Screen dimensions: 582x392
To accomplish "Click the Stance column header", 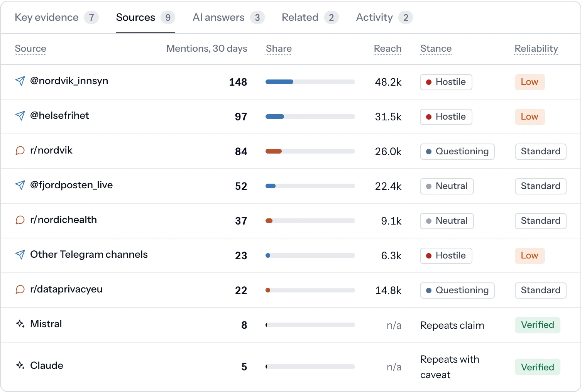I will coord(436,49).
